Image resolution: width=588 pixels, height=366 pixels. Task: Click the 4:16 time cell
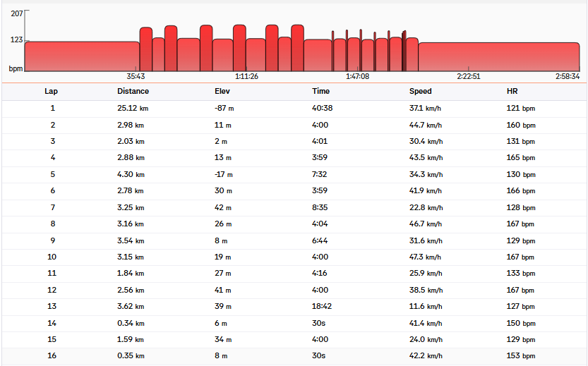point(320,274)
